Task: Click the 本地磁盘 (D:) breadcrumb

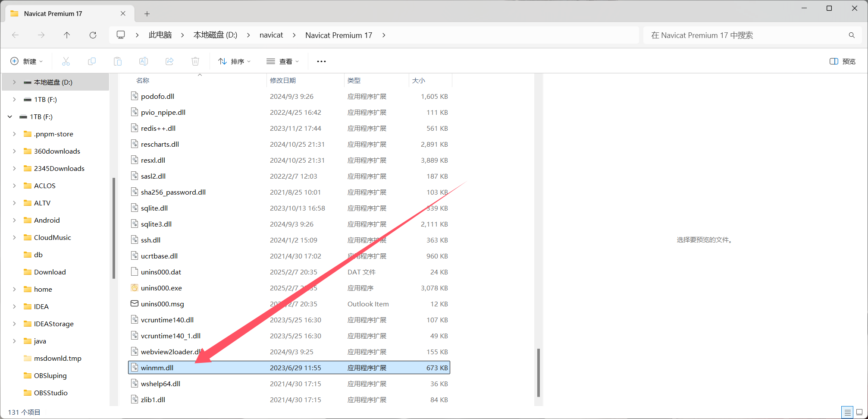Action: (215, 35)
